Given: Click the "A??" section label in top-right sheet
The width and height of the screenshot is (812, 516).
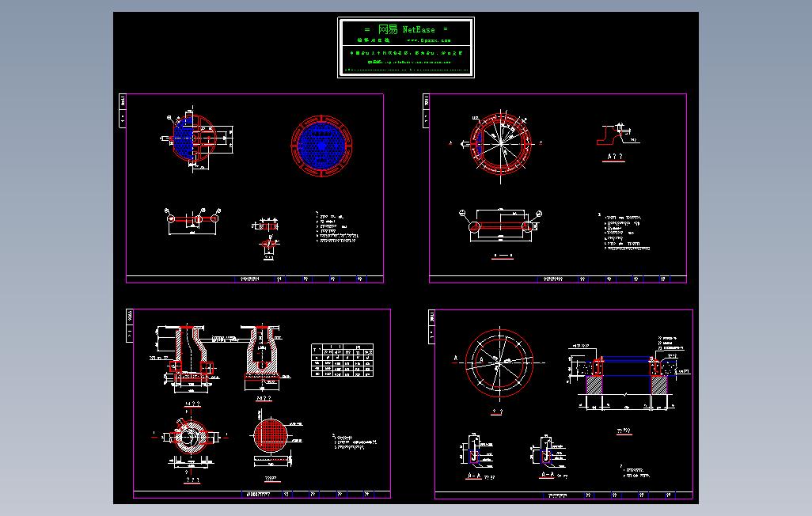Looking at the screenshot, I should [614, 157].
